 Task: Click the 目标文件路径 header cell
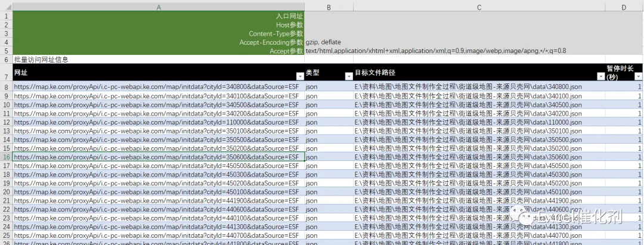479,72
